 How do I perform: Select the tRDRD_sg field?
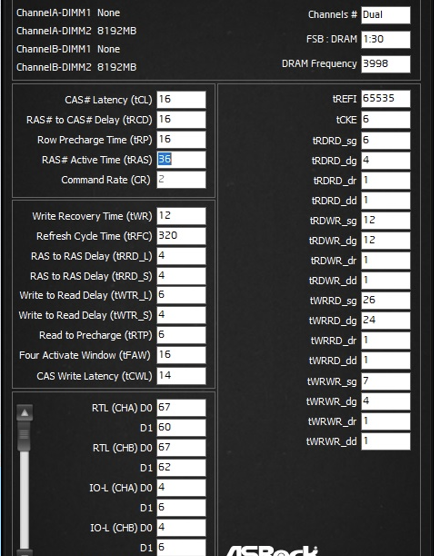[386, 140]
